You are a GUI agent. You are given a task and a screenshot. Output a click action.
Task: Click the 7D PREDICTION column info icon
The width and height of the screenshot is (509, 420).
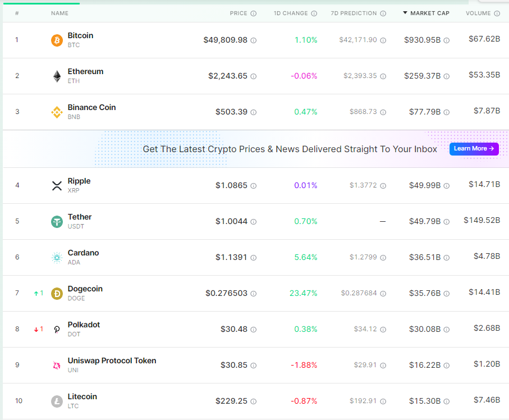(x=383, y=13)
